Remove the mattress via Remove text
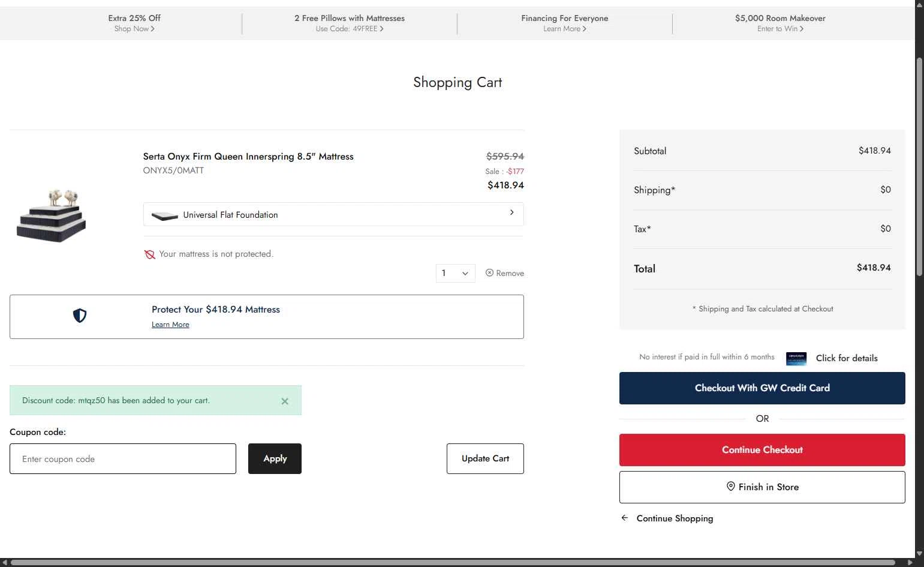924x567 pixels. (510, 273)
